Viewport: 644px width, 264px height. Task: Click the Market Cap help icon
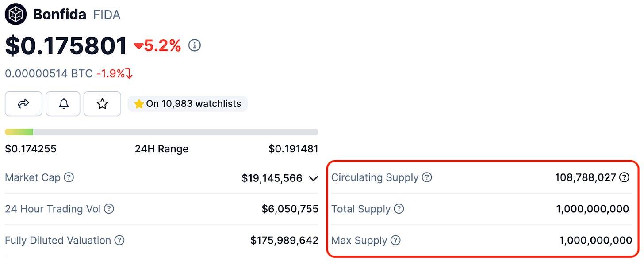point(69,177)
